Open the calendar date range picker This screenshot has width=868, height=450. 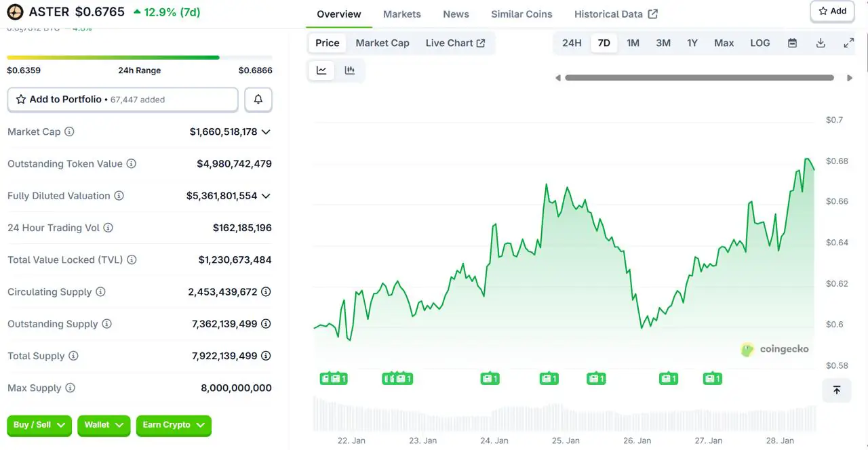click(x=792, y=43)
